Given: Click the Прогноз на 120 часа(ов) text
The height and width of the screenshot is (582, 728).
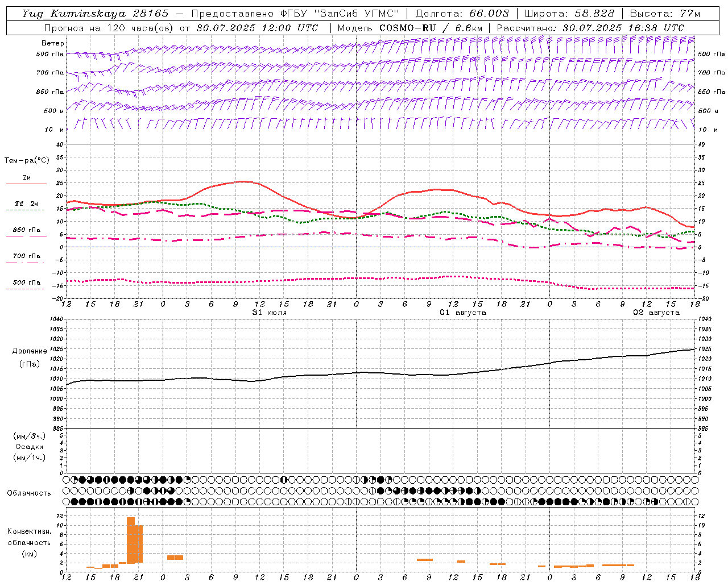Looking at the screenshot, I should click(108, 28).
